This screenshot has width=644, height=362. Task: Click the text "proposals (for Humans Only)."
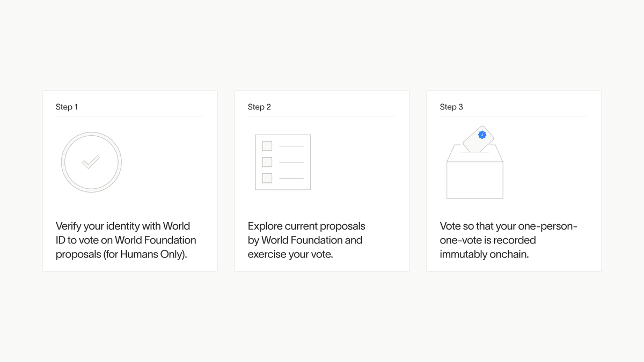[122, 254]
